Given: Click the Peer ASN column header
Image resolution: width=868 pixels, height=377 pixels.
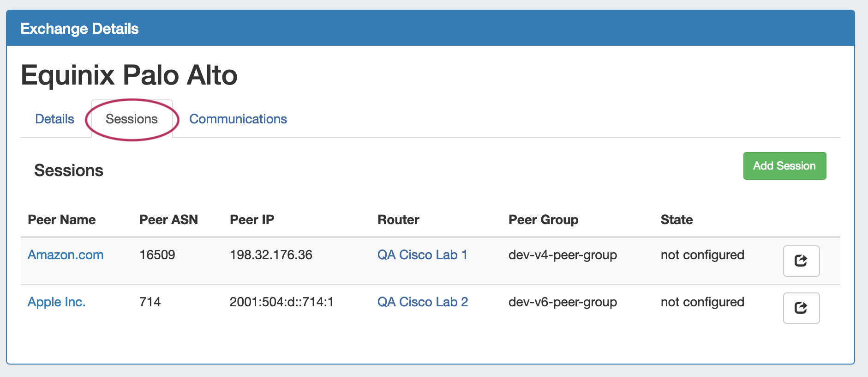Looking at the screenshot, I should click(168, 220).
